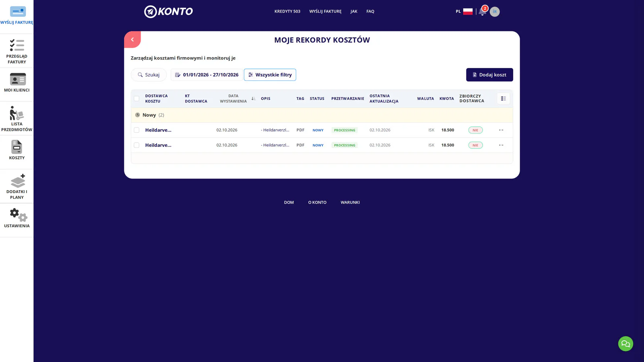The width and height of the screenshot is (644, 362).
Task: Click the Kwota column header
Action: pos(447,99)
